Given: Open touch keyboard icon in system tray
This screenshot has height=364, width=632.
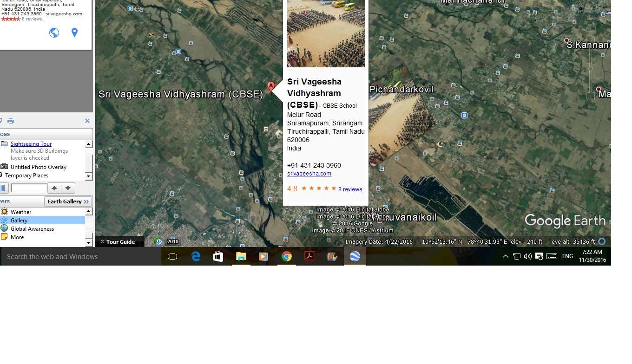Looking at the screenshot, I should click(x=552, y=256).
